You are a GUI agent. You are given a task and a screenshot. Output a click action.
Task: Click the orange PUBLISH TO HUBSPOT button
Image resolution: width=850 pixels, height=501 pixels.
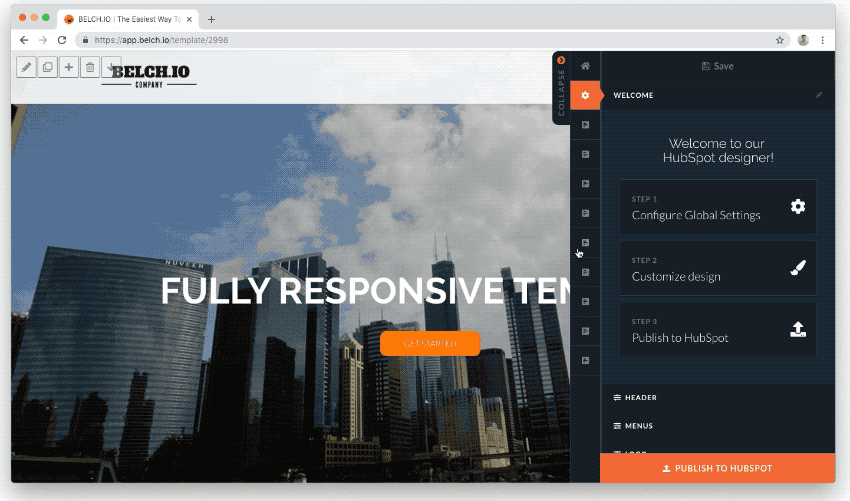click(x=717, y=468)
